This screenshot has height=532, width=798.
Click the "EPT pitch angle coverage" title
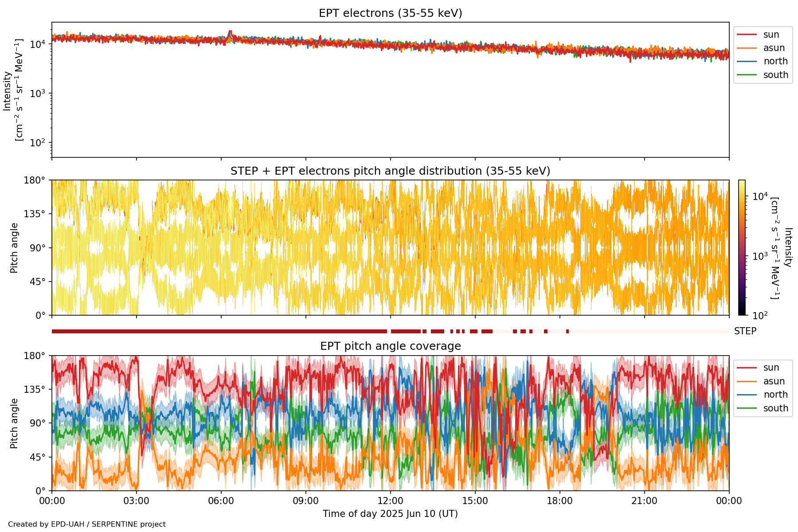click(x=390, y=346)
